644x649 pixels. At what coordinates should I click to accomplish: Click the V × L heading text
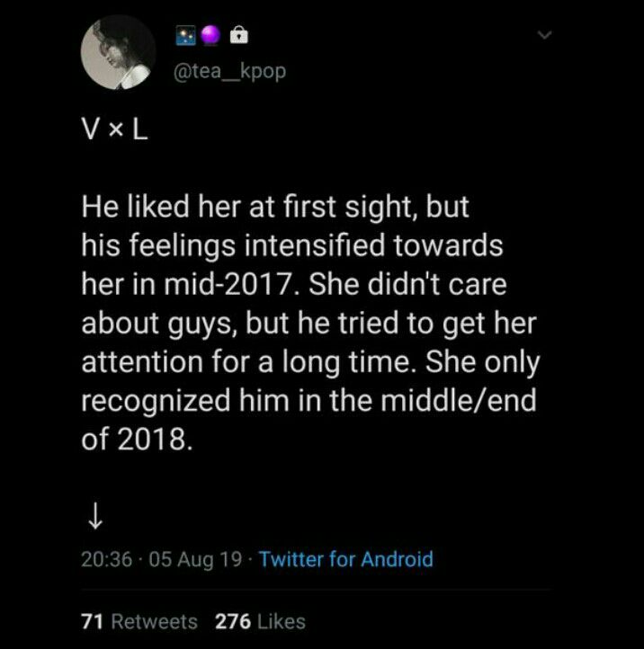[x=115, y=130]
